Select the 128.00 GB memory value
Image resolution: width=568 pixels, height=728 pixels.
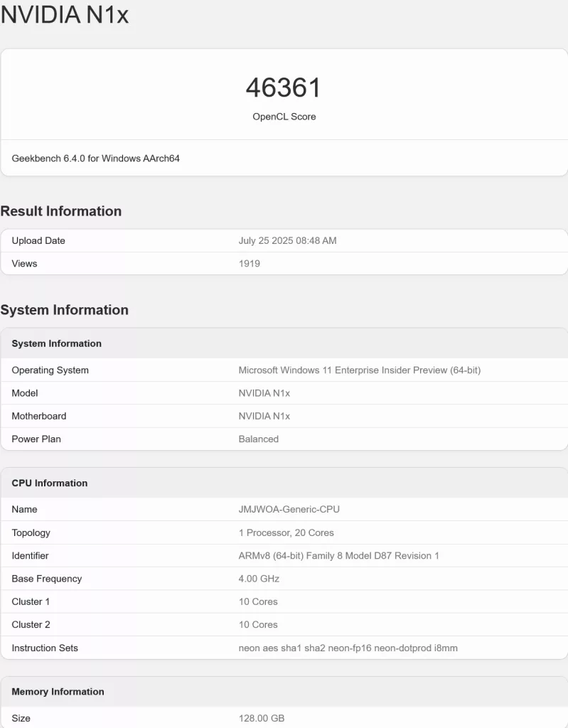click(x=262, y=718)
